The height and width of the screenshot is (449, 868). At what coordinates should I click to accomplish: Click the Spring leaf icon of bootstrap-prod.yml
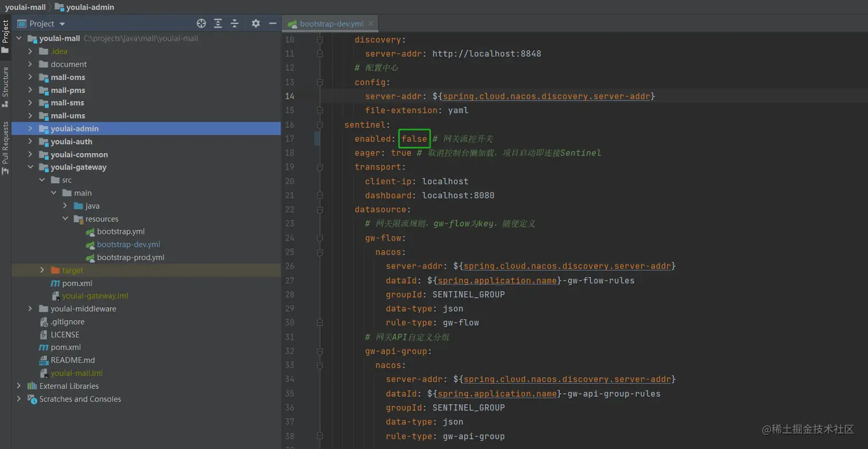[x=90, y=257]
